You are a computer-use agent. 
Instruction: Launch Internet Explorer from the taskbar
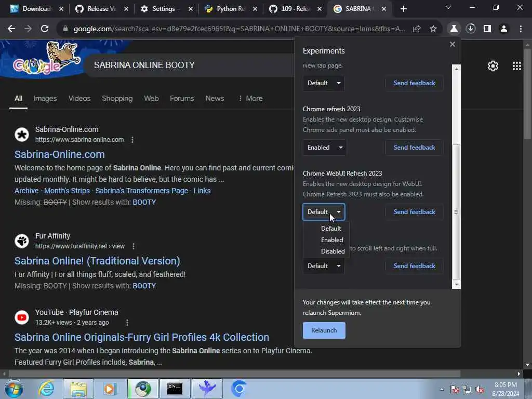[46, 389]
